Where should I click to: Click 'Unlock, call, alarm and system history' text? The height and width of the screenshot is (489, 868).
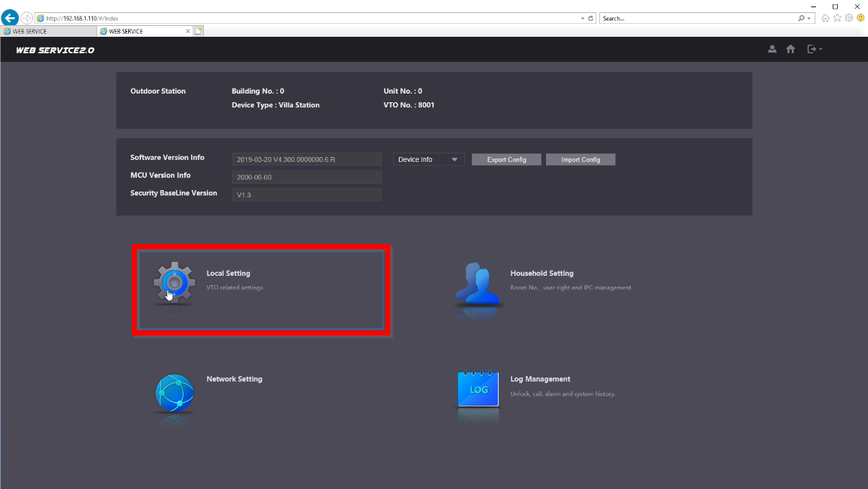pos(563,394)
